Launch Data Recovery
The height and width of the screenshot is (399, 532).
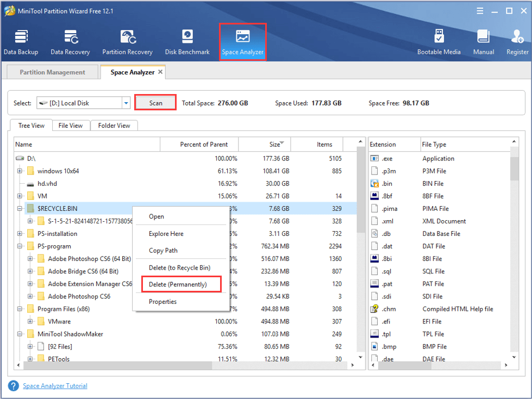point(70,42)
